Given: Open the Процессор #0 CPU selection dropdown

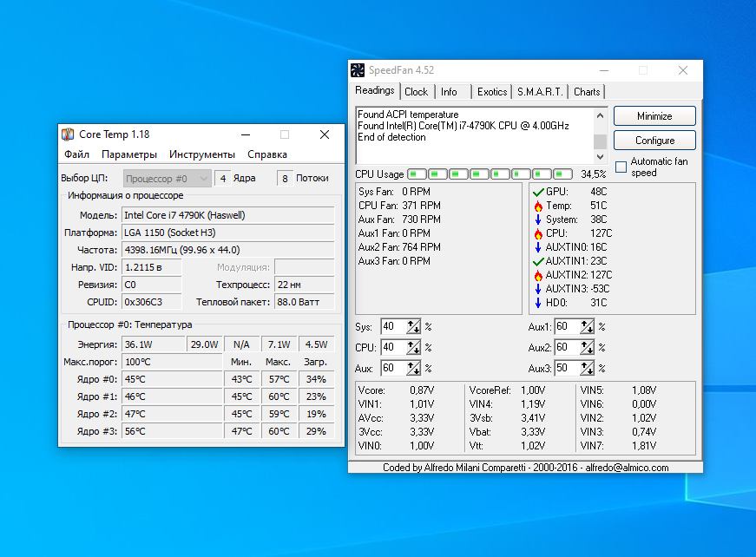Looking at the screenshot, I should [167, 179].
